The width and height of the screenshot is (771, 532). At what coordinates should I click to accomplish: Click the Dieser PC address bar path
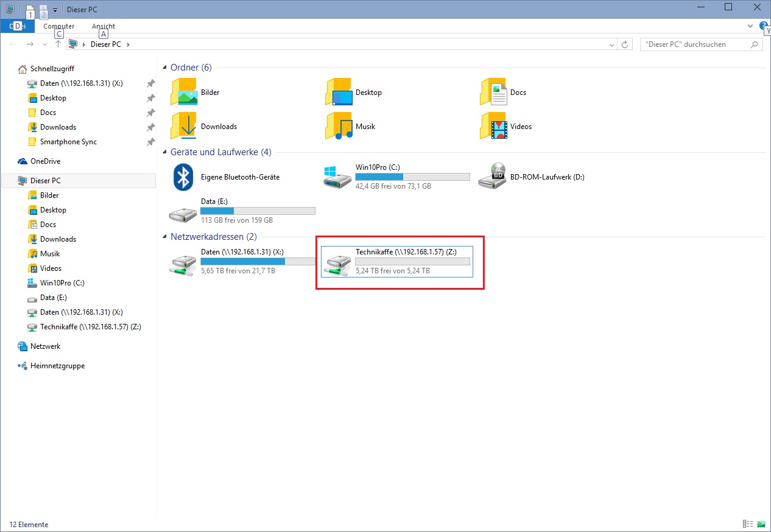point(105,44)
